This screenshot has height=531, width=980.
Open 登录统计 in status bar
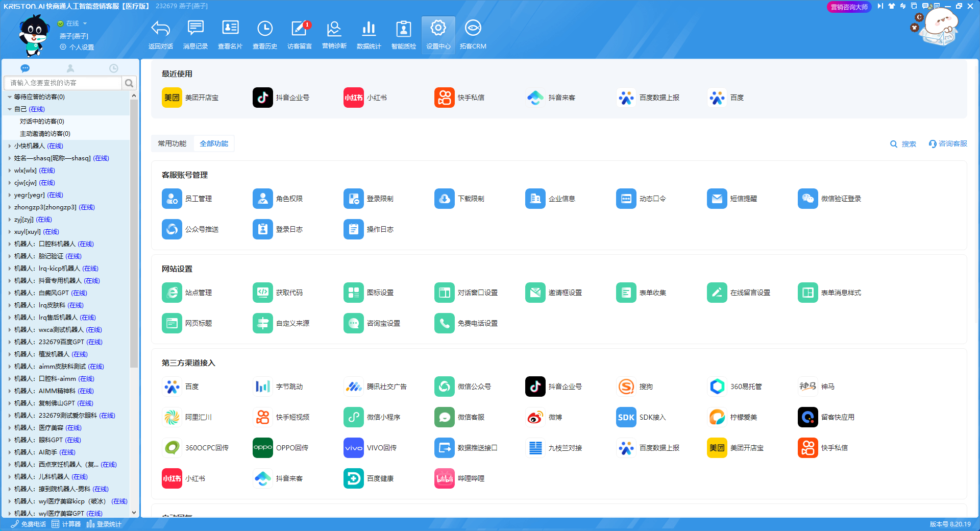click(x=104, y=524)
